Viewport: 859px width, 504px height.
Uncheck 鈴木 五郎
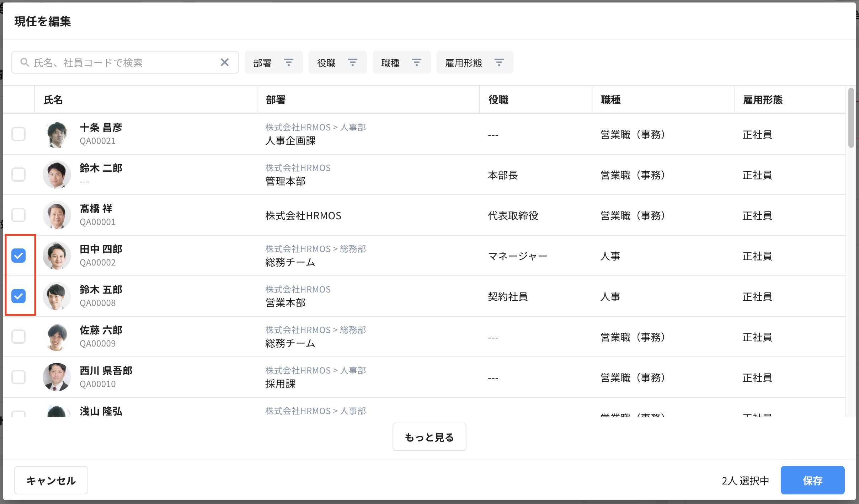pyautogui.click(x=18, y=296)
